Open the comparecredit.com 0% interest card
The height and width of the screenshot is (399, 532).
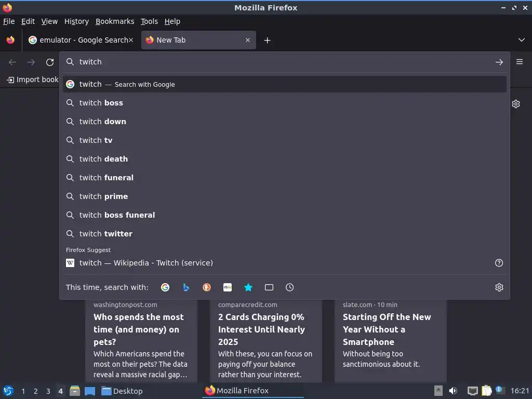click(x=265, y=340)
